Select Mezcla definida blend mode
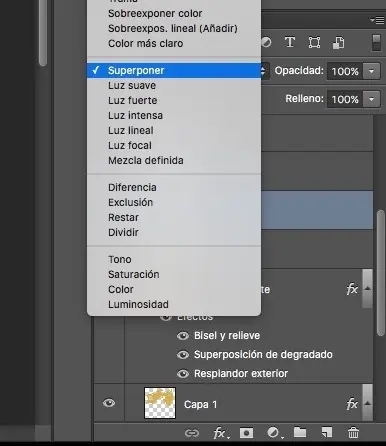The image size is (386, 446). tap(174, 161)
